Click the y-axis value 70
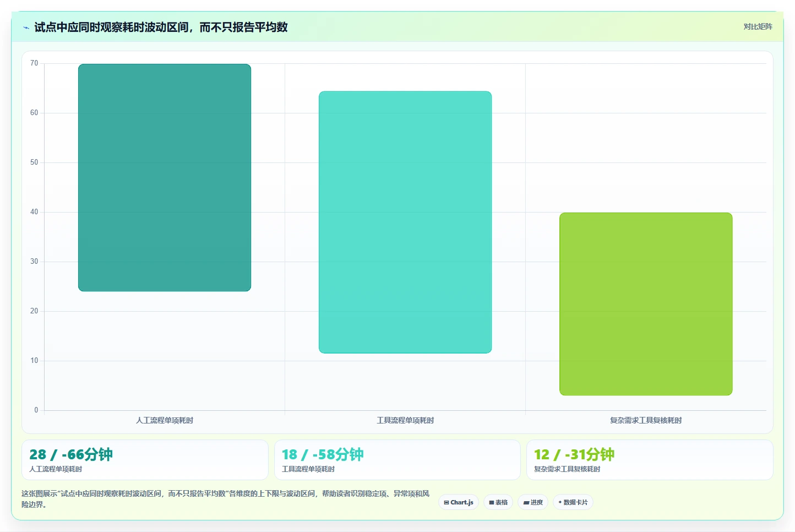 (34, 63)
